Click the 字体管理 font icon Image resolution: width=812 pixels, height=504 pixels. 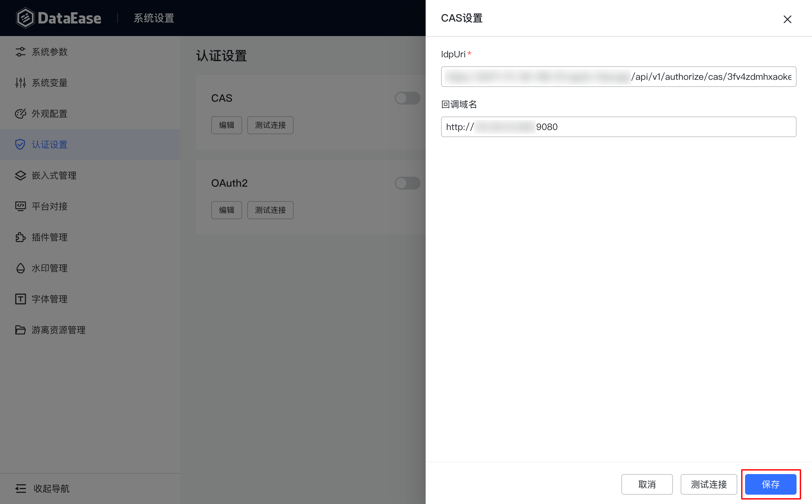tap(20, 299)
